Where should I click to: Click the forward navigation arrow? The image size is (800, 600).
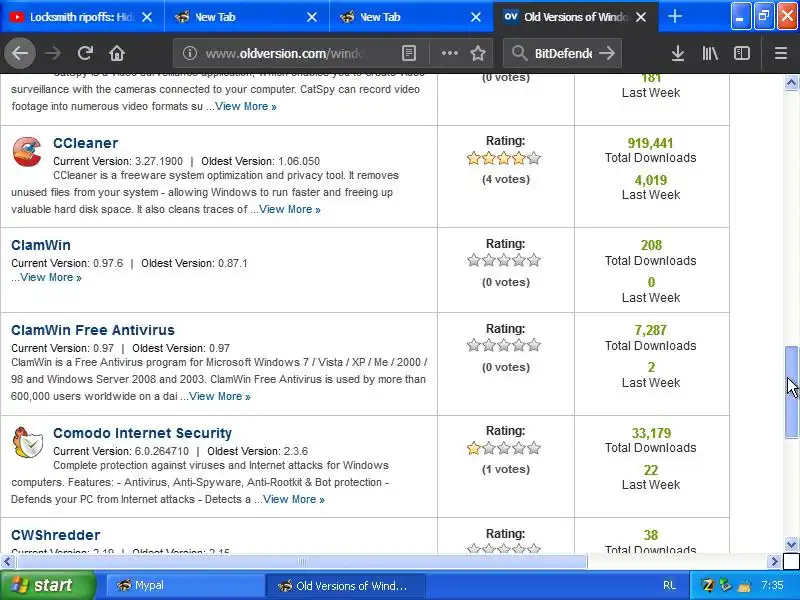[x=53, y=53]
